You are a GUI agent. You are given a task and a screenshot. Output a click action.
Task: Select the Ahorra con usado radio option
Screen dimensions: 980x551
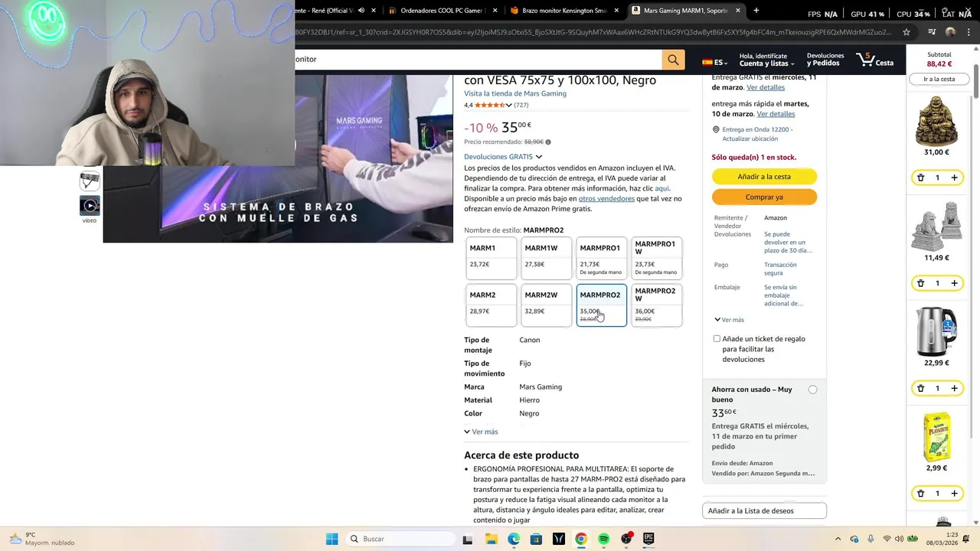pyautogui.click(x=812, y=390)
